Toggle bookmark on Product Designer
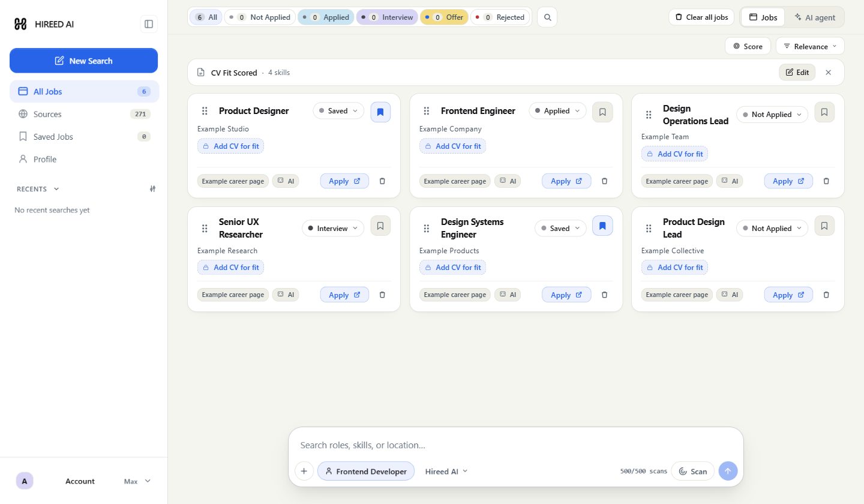864x504 pixels. 380,112
